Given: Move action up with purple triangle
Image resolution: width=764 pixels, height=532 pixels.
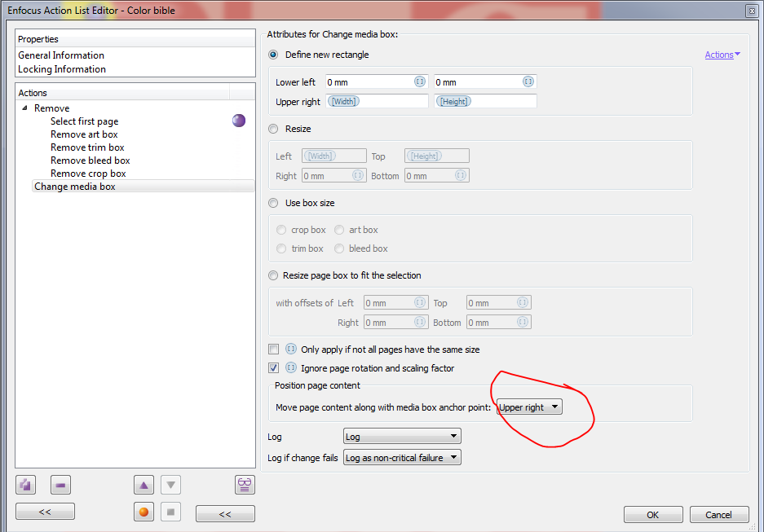Looking at the screenshot, I should coord(144,485).
